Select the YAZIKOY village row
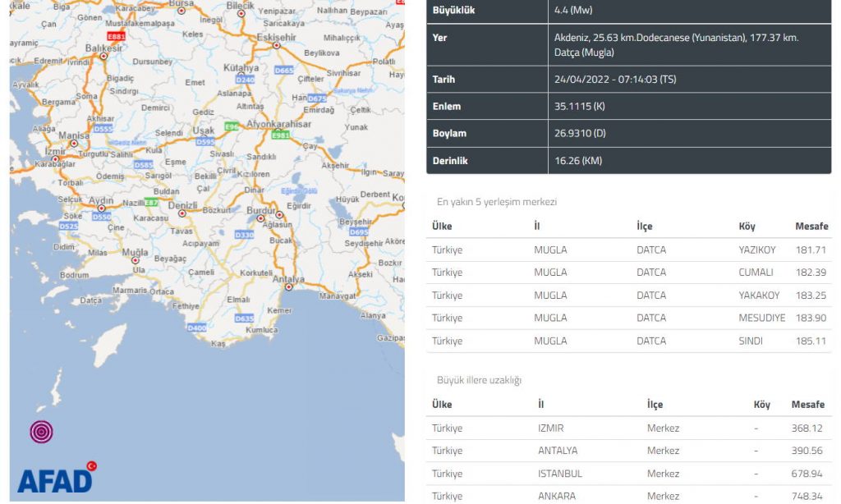 point(628,250)
